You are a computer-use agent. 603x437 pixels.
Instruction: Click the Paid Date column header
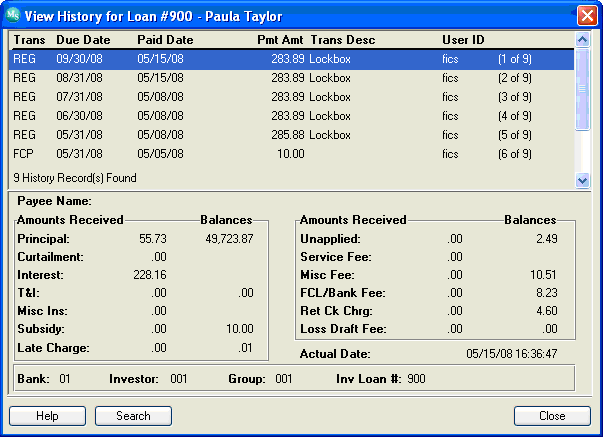click(165, 40)
